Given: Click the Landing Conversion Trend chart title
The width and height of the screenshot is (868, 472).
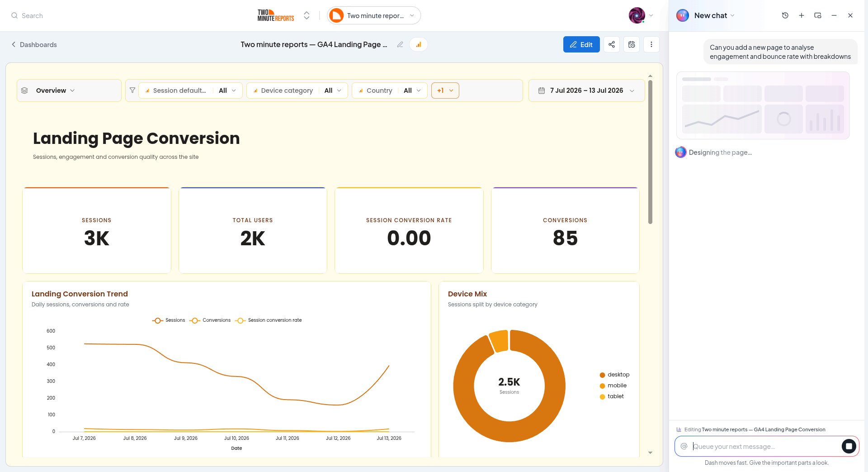Looking at the screenshot, I should [80, 294].
